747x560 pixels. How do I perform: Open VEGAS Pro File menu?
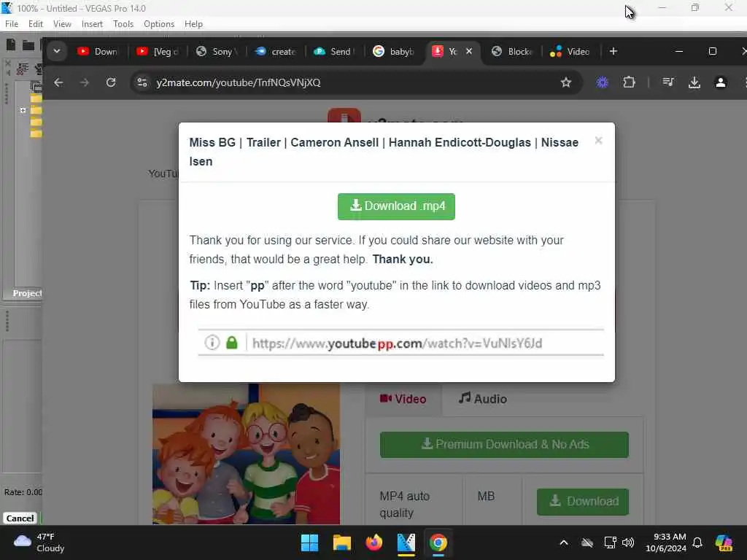click(x=12, y=24)
